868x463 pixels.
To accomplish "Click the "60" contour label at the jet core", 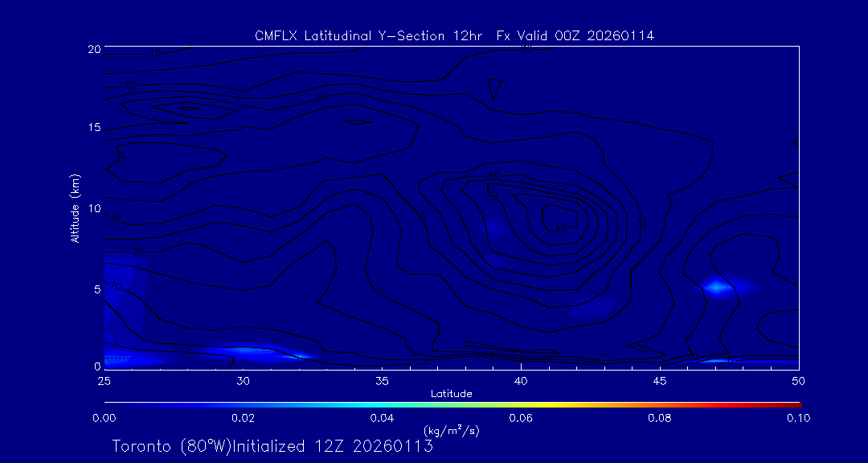I will (x=561, y=227).
